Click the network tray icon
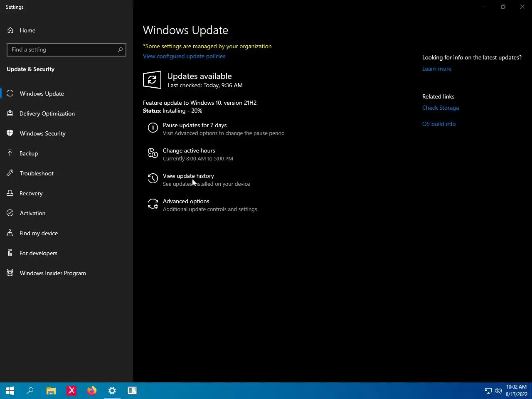The image size is (532, 399). click(488, 391)
